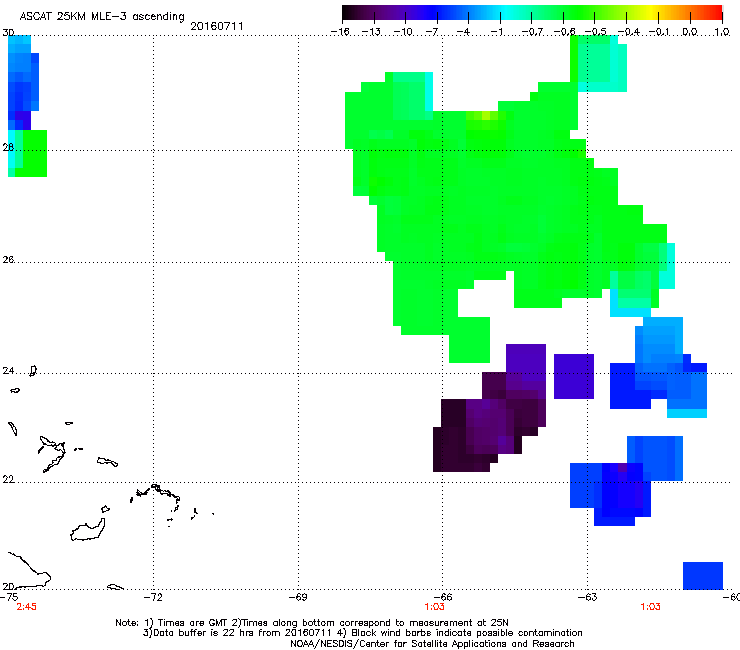Click the latitude label '22'
740x650 pixels.
point(8,480)
